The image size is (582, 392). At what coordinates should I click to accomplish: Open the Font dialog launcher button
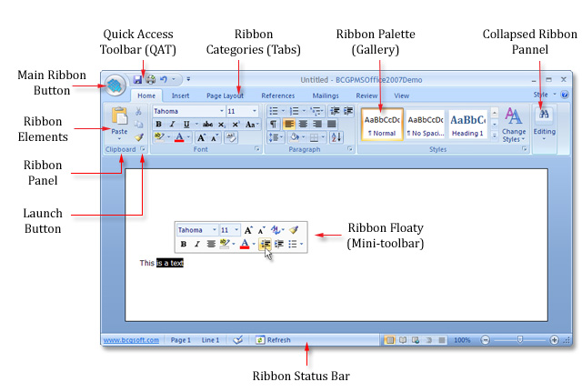point(256,149)
